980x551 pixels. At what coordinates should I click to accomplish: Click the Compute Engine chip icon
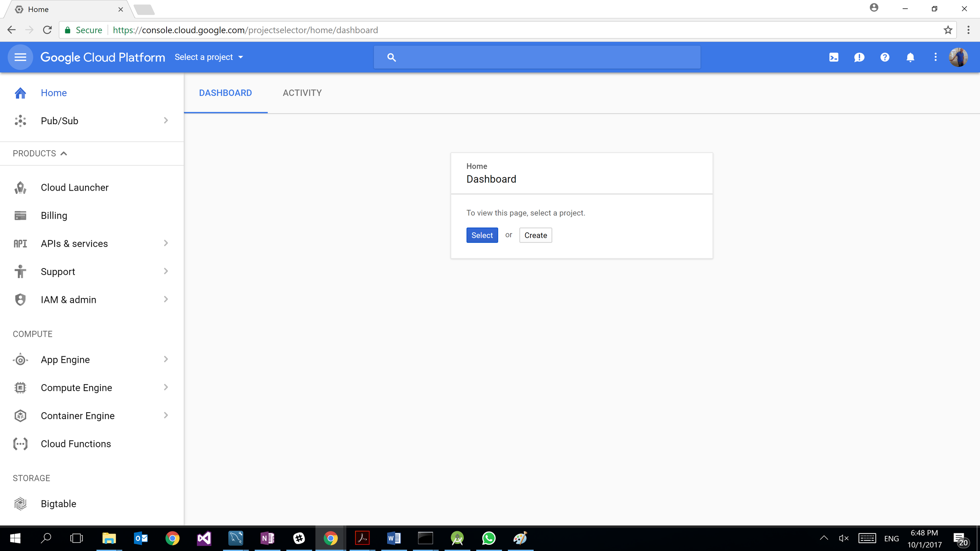pos(20,388)
